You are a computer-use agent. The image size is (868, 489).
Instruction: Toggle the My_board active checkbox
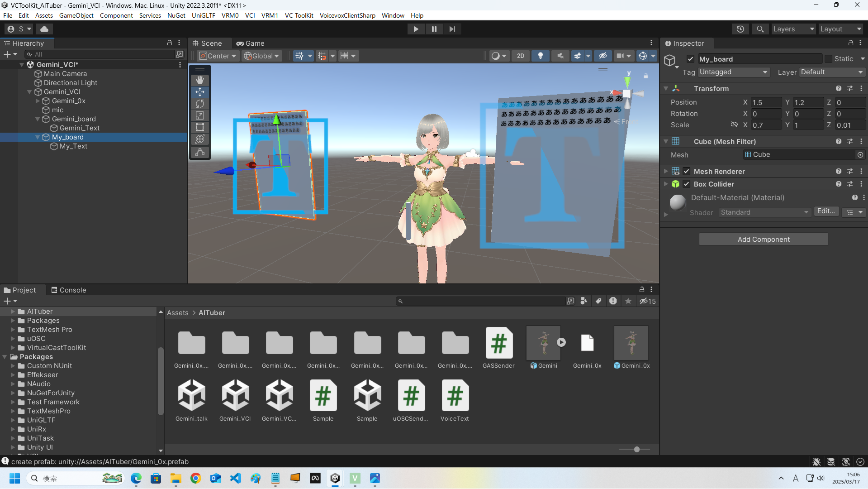[x=690, y=59]
